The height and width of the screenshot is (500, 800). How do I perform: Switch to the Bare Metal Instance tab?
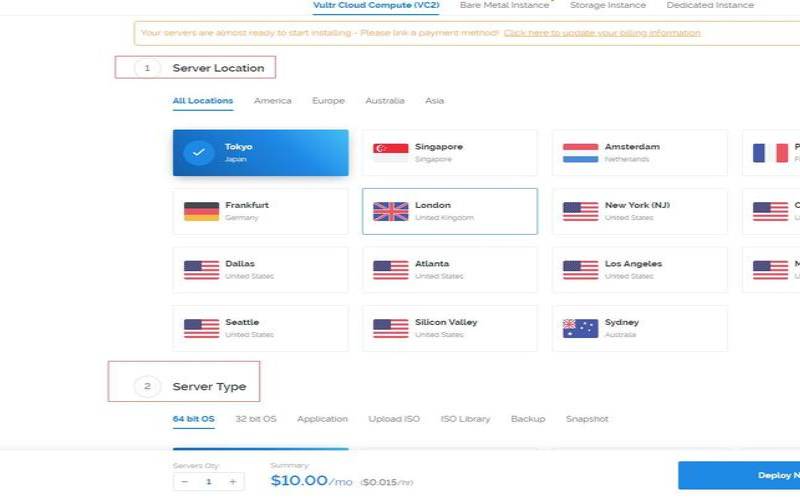(505, 5)
